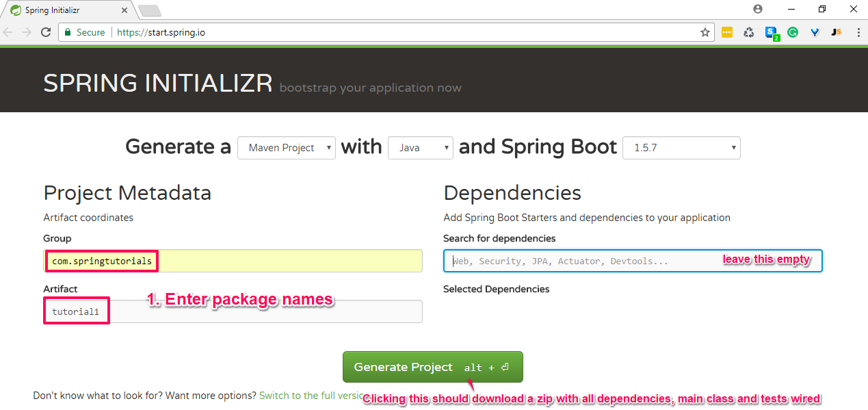
Task: Click the LastPass extension icon
Action: tap(727, 32)
